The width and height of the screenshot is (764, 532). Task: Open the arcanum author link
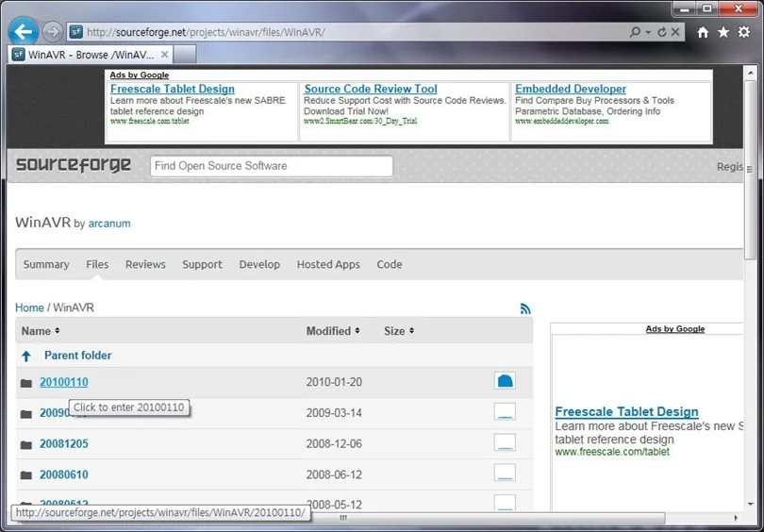109,224
